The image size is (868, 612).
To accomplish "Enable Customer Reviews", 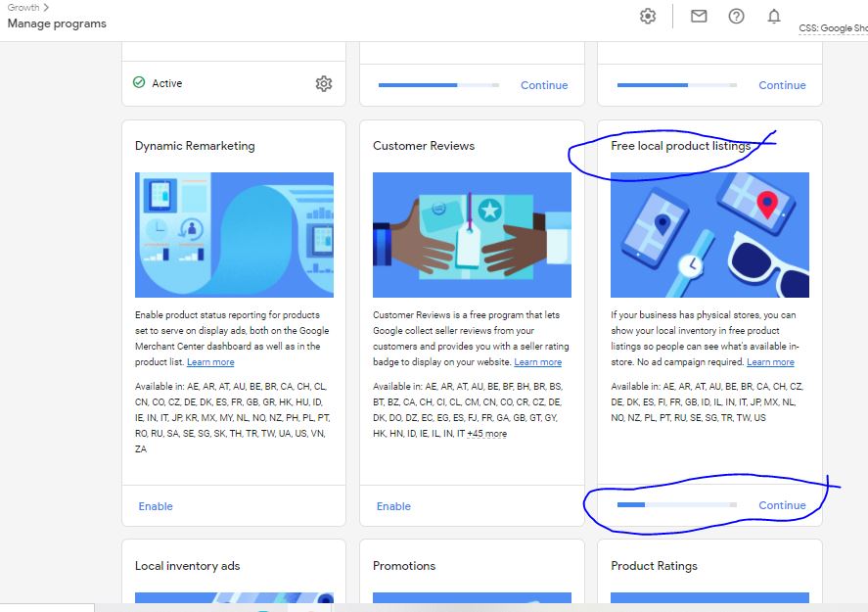I will click(x=393, y=506).
